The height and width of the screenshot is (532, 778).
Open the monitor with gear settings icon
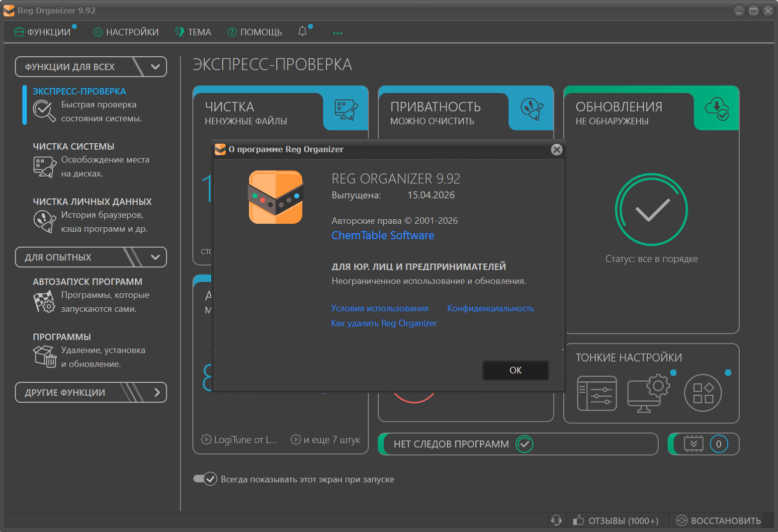click(649, 393)
